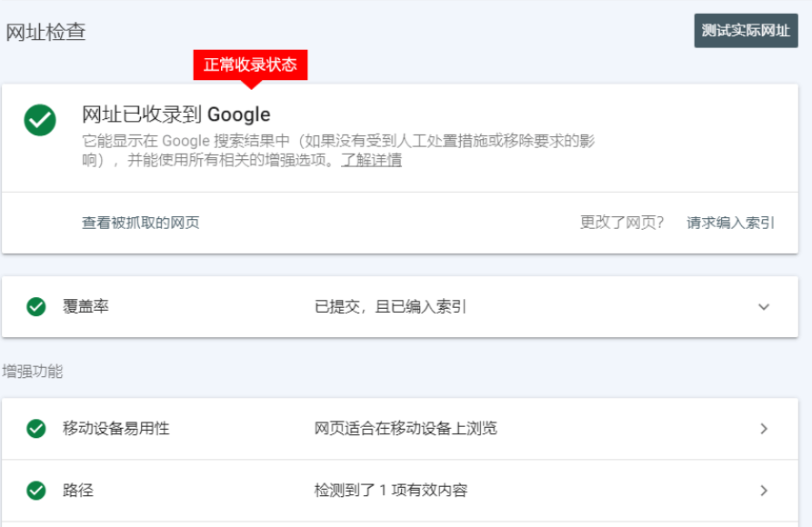The height and width of the screenshot is (527, 812).
Task: Select the 移动设备易用性 row label
Action: pos(116,428)
